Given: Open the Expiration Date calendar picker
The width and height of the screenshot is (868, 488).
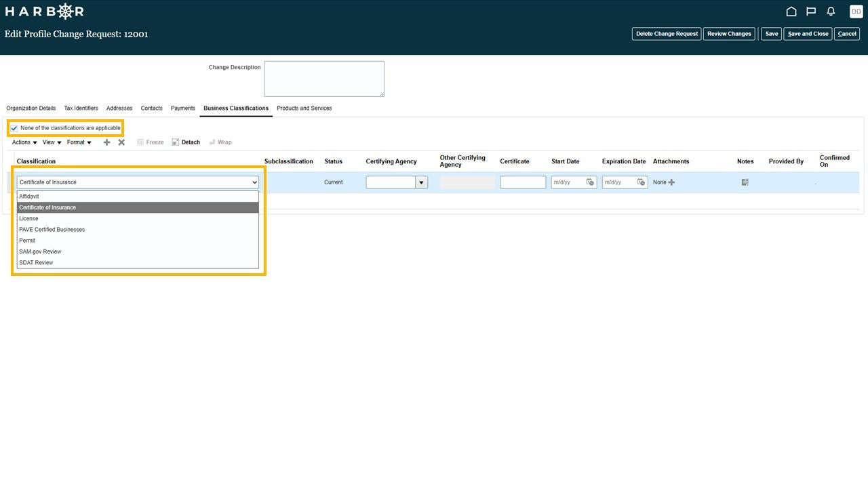Looking at the screenshot, I should point(641,182).
